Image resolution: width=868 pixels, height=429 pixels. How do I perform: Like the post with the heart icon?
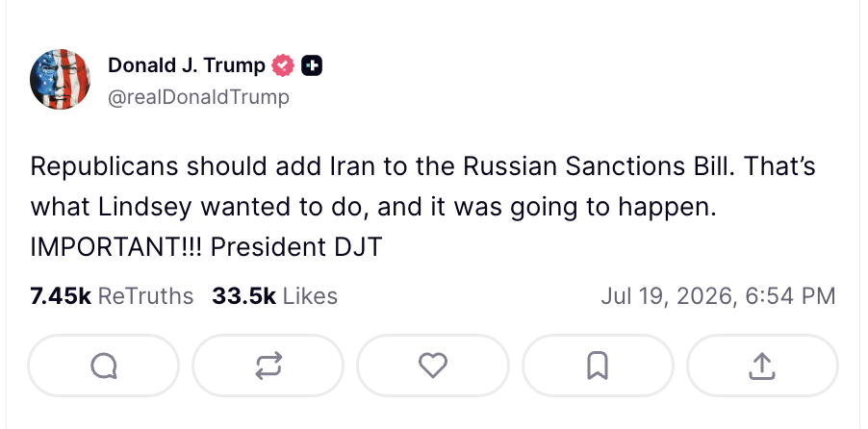(433, 366)
